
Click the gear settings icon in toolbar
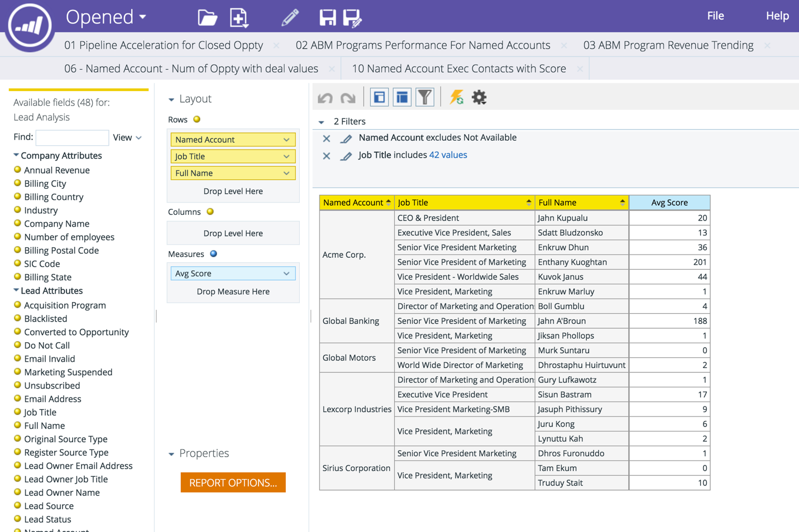(x=479, y=98)
